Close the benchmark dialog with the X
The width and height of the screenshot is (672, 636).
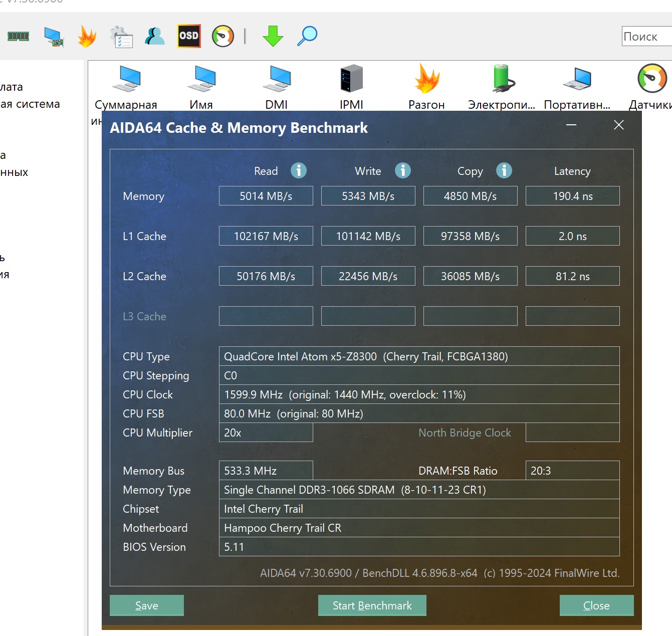619,125
